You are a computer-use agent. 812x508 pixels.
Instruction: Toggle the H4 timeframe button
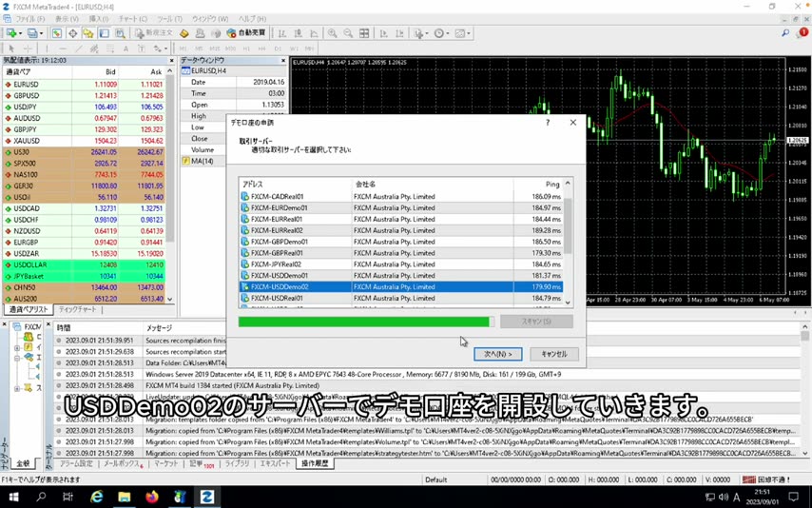262,49
